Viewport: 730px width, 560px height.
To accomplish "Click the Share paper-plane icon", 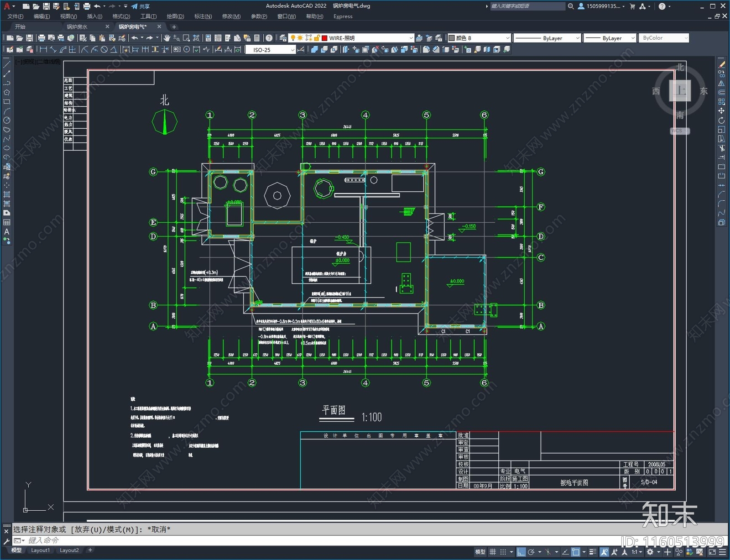I will pyautogui.click(x=134, y=6).
